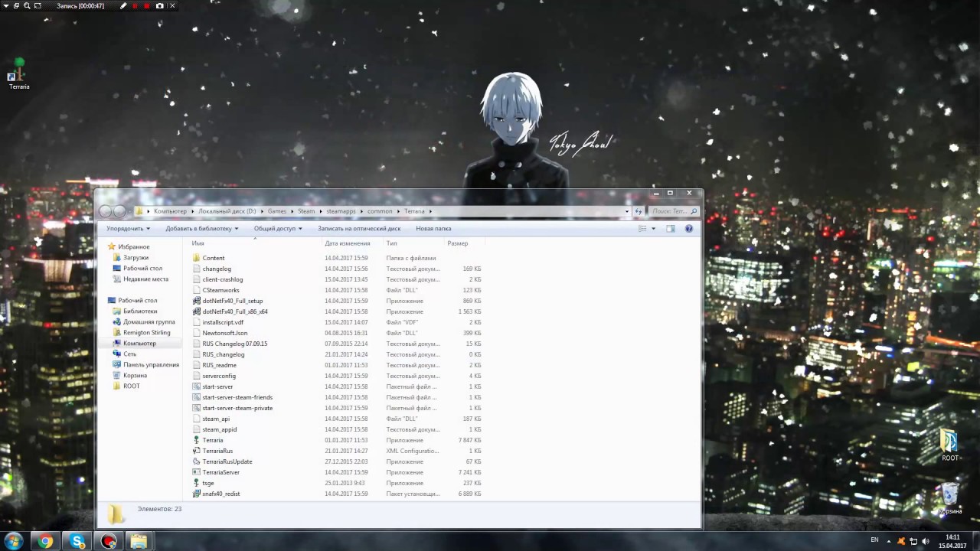Stop the screen recording
This screenshot has width=980, height=551.
(147, 5)
